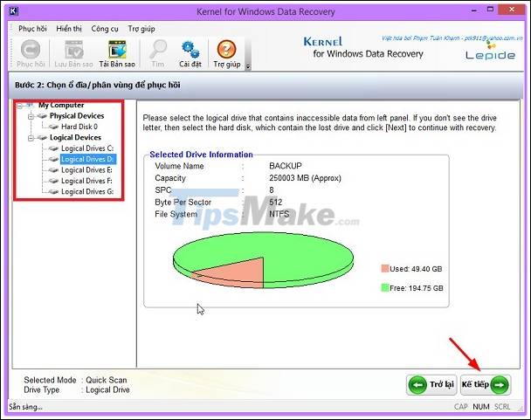Viewport: 531px width, 420px height.
Task: Select Logical Drives G:
Action: [x=87, y=192]
